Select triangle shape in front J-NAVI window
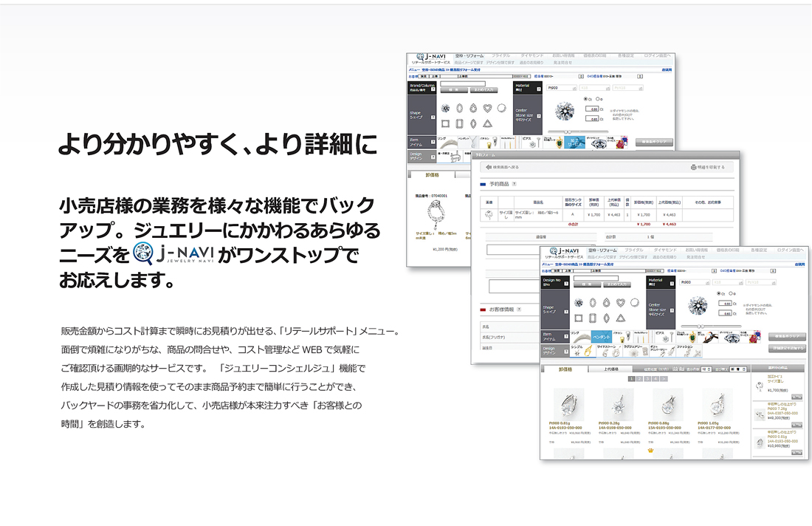Image resolution: width=812 pixels, height=526 pixels. [620, 318]
